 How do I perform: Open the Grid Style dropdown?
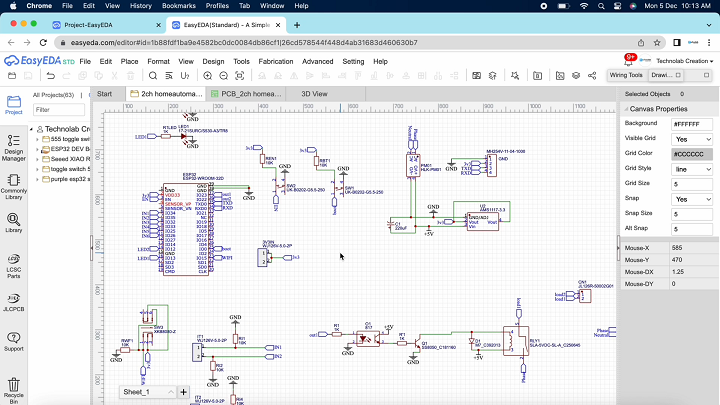(x=692, y=169)
